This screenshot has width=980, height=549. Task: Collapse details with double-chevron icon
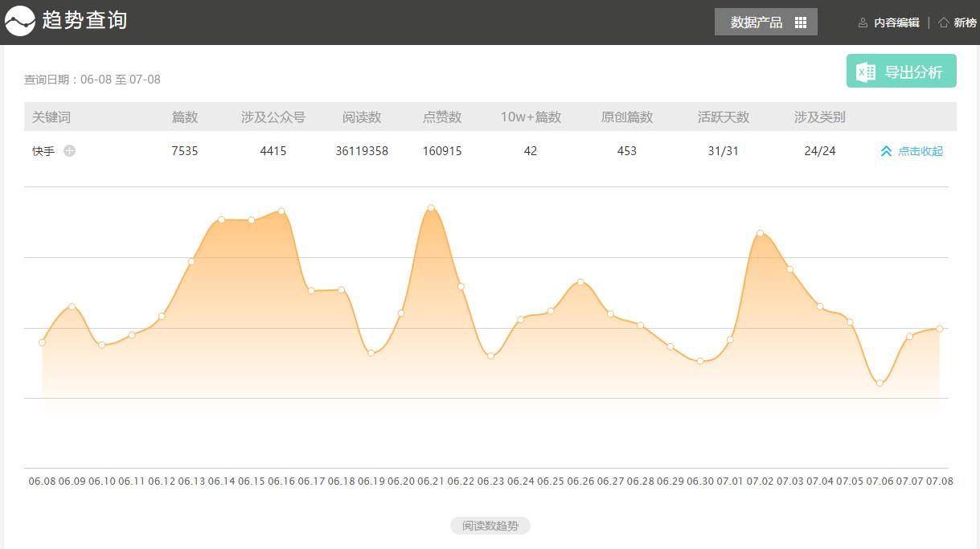click(x=886, y=151)
